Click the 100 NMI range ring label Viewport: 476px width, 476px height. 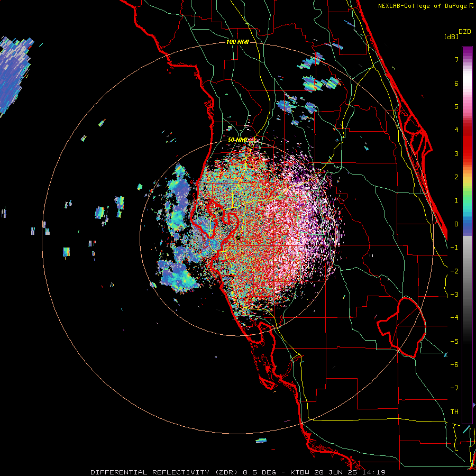[x=237, y=42]
